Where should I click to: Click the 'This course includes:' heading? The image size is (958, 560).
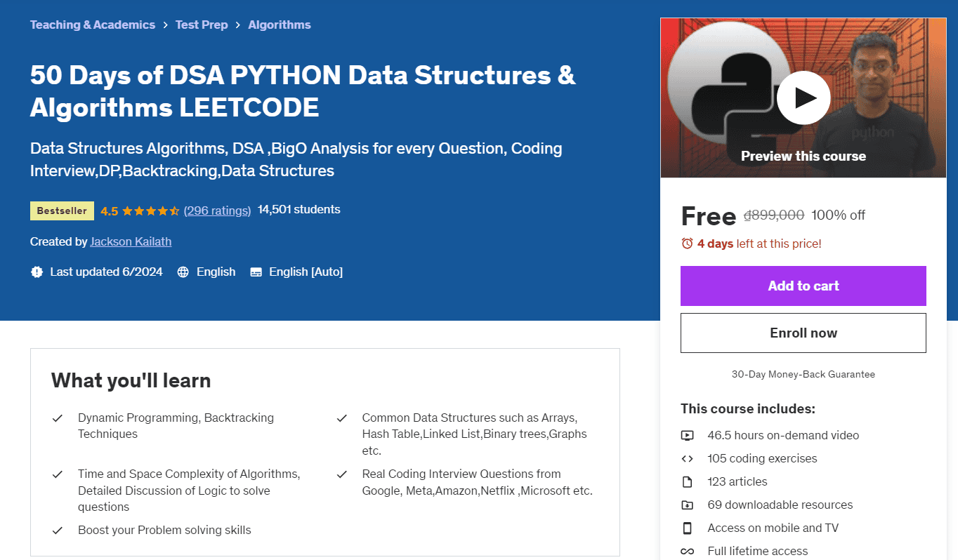pyautogui.click(x=748, y=408)
